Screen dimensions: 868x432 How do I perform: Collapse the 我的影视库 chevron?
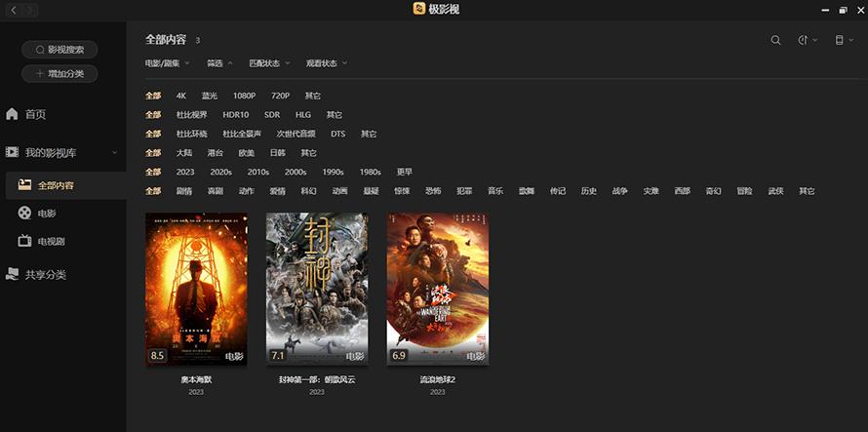114,152
